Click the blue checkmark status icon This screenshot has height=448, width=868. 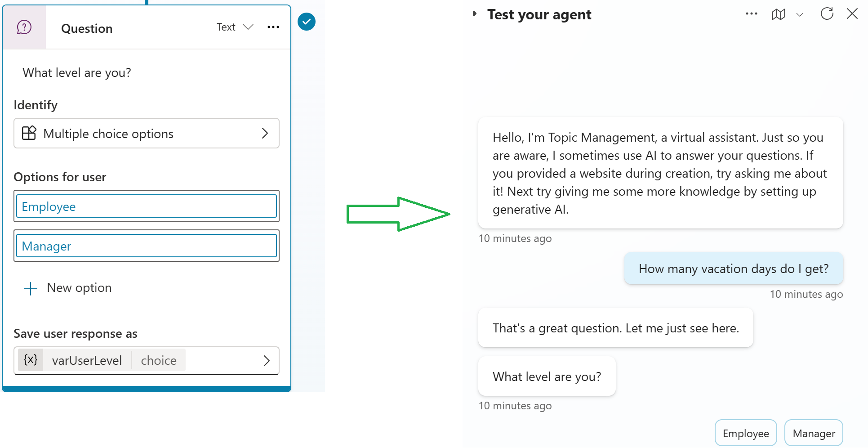pyautogui.click(x=307, y=22)
